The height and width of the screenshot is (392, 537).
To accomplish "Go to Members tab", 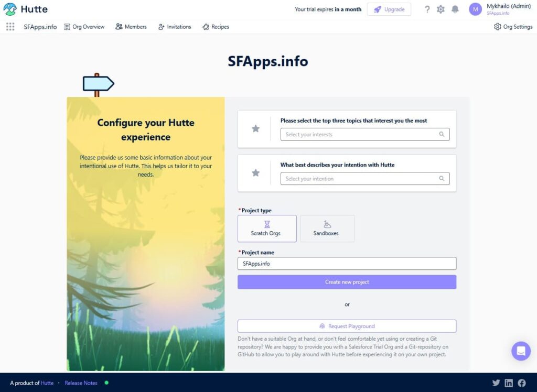I will pyautogui.click(x=131, y=27).
